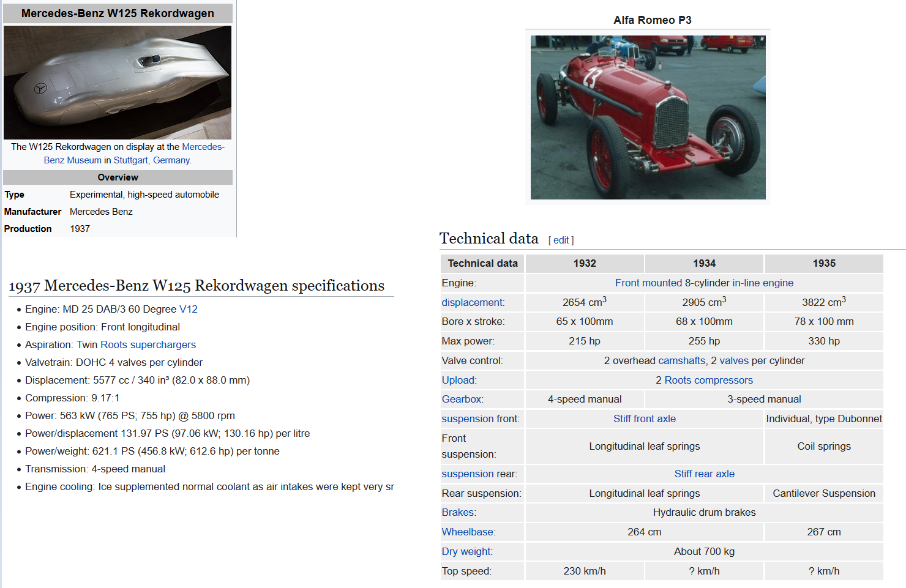Click the Experimental, high-speed automobile value
Viewport: 906px width, 588px height.
tap(144, 195)
